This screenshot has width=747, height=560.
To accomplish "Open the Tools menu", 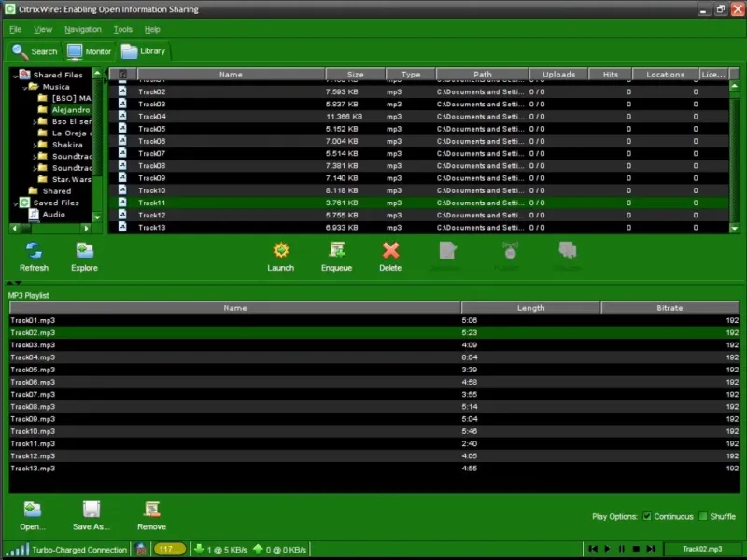I will tap(123, 30).
